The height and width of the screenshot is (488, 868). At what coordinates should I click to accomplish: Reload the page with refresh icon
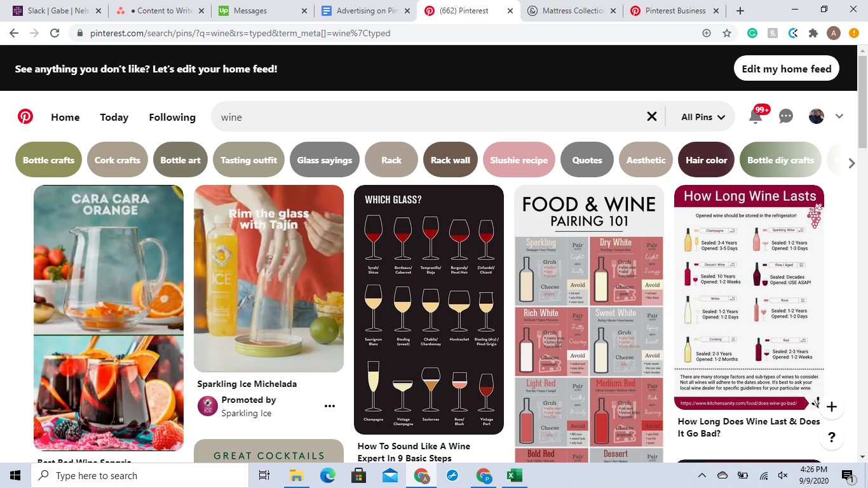55,33
